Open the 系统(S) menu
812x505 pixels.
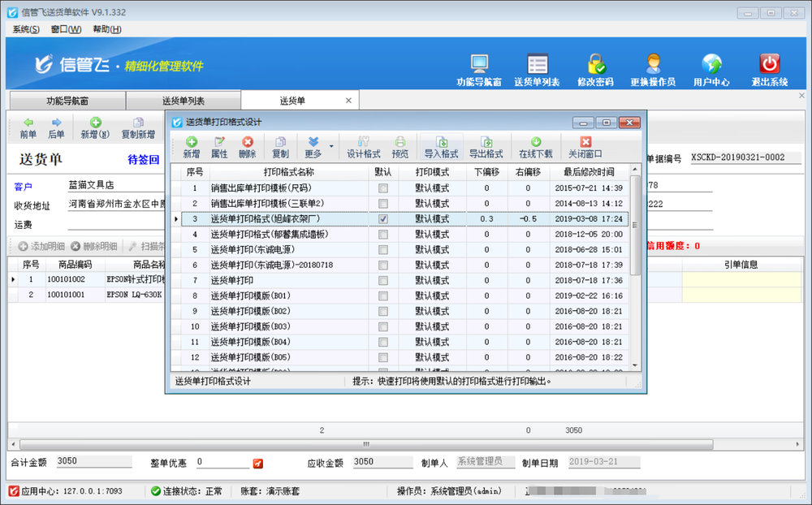(26, 29)
